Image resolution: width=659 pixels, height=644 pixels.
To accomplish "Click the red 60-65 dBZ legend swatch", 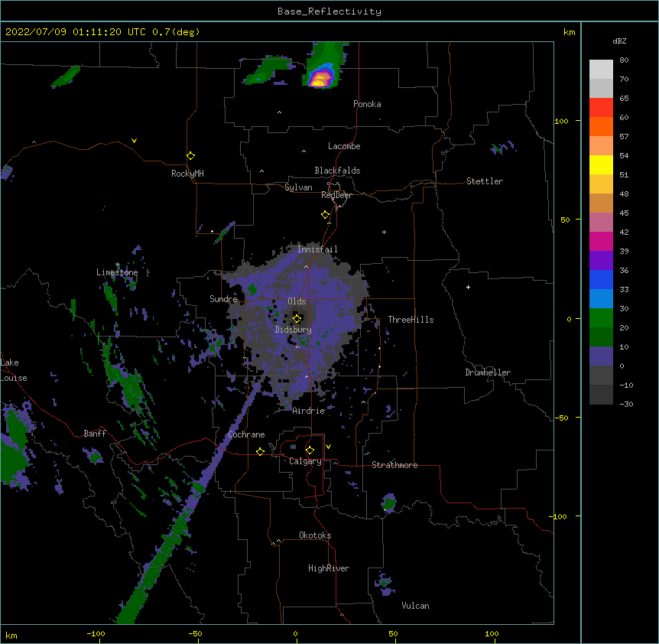I will (601, 107).
